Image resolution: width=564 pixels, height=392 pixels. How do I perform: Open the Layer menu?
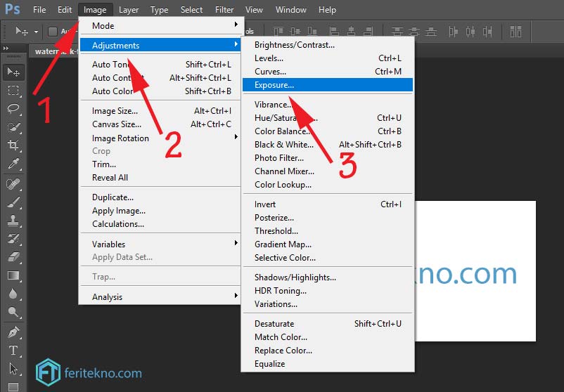[x=129, y=10]
